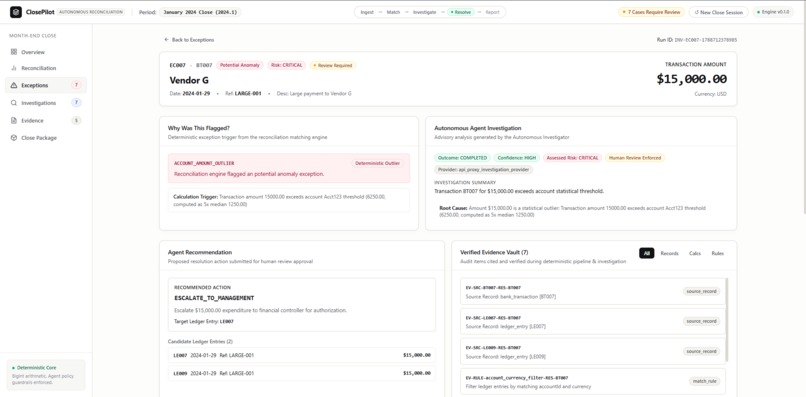The height and width of the screenshot is (397, 806).
Task: Select the Ingest pipeline step
Action: coord(367,12)
